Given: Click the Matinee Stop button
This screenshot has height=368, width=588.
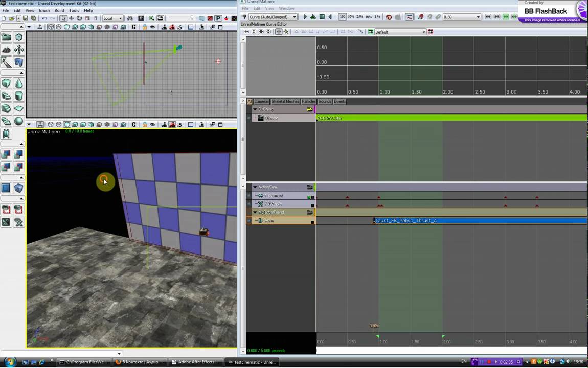Looking at the screenshot, I should pos(322,17).
